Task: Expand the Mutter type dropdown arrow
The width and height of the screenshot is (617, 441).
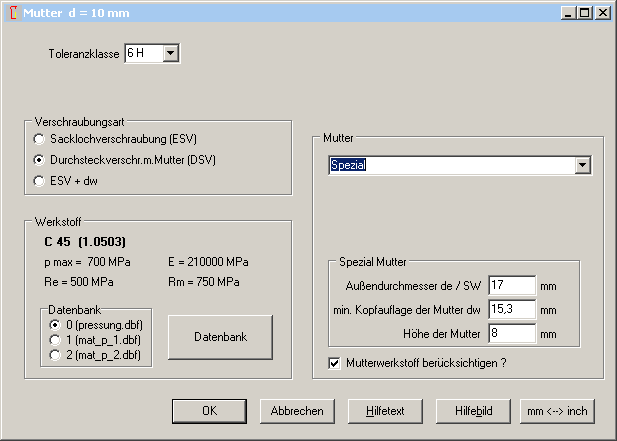Action: pos(582,165)
